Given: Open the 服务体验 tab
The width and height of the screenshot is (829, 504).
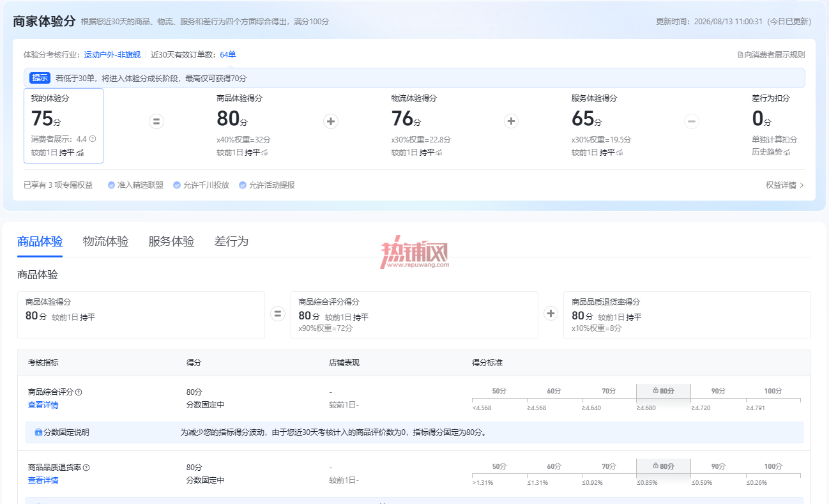Looking at the screenshot, I should point(171,241).
